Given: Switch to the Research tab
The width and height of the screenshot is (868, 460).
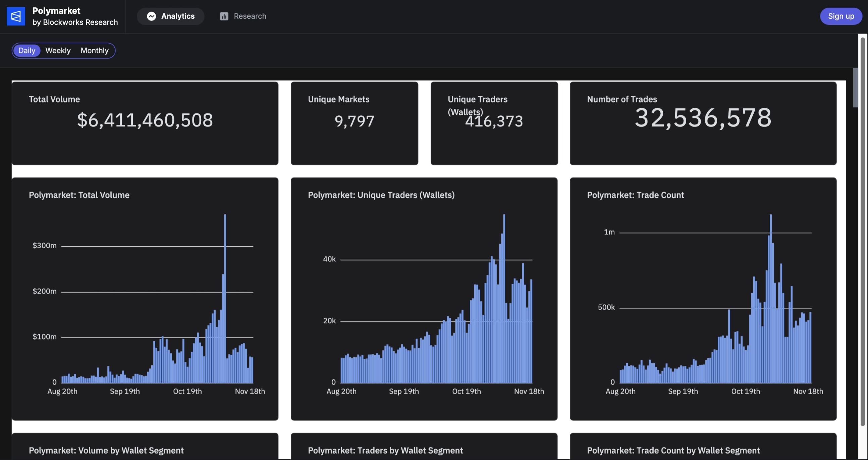Looking at the screenshot, I should pos(243,16).
